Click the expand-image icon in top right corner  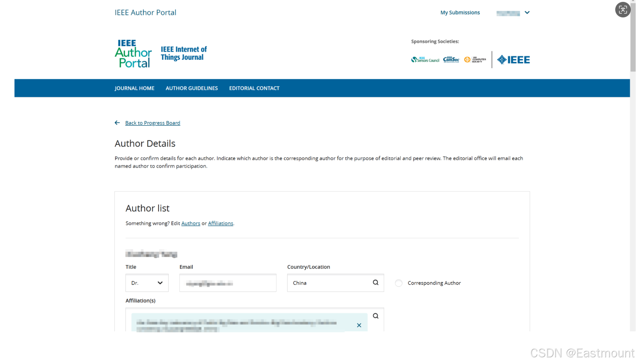click(x=623, y=10)
